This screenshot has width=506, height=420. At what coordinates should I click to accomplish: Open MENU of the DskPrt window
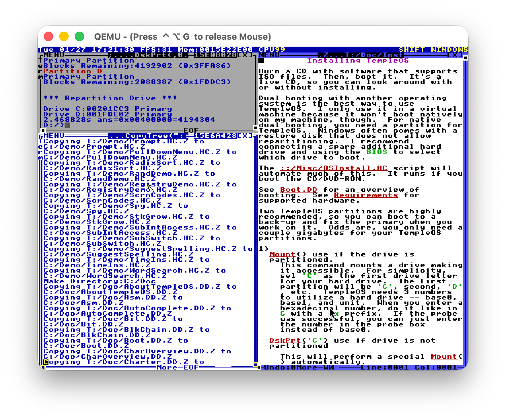click(x=54, y=55)
